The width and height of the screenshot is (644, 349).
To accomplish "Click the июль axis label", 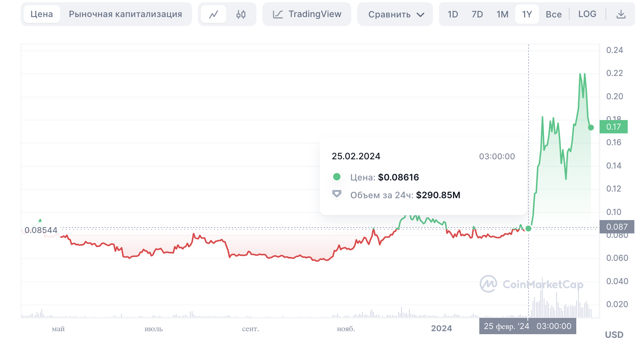I will click(154, 329).
